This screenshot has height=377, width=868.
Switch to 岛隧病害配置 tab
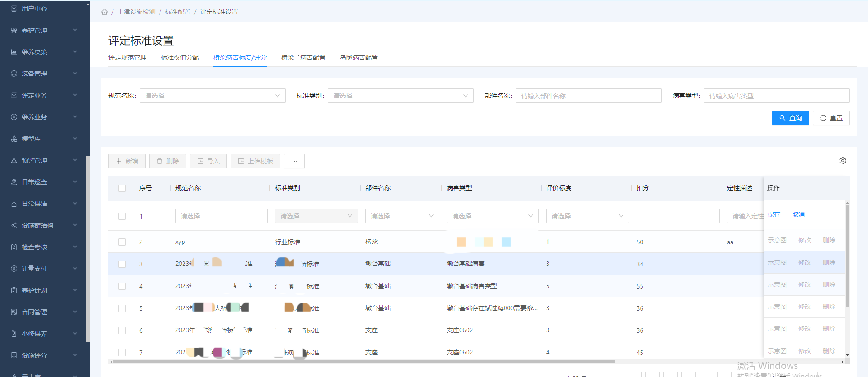(x=359, y=57)
